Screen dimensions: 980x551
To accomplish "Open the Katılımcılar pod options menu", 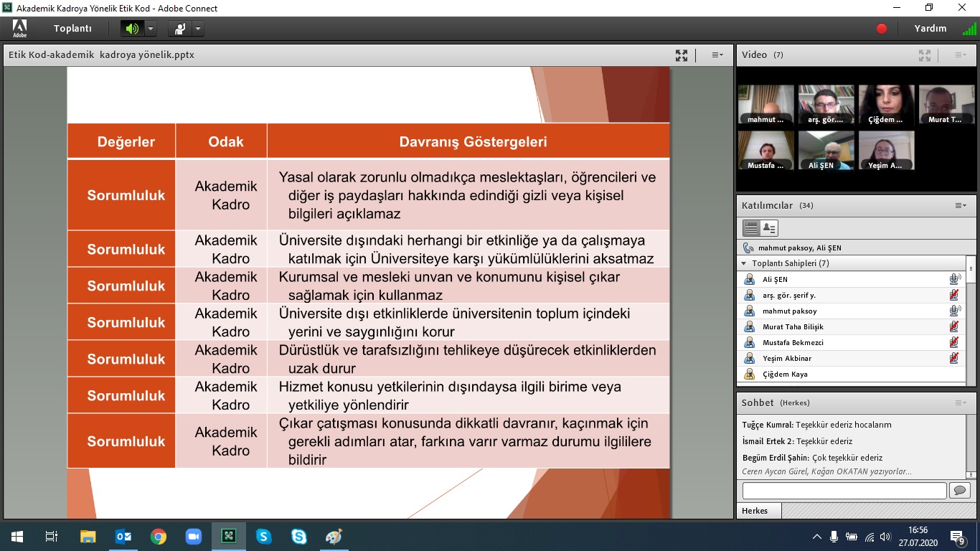I will pyautogui.click(x=960, y=206).
